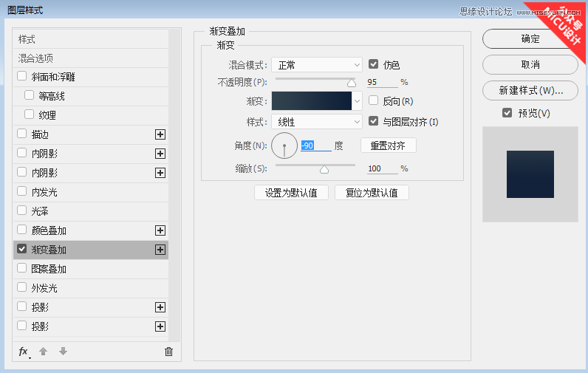Open the gradient picker dropdown arrow
This screenshot has width=588, height=373.
point(358,101)
